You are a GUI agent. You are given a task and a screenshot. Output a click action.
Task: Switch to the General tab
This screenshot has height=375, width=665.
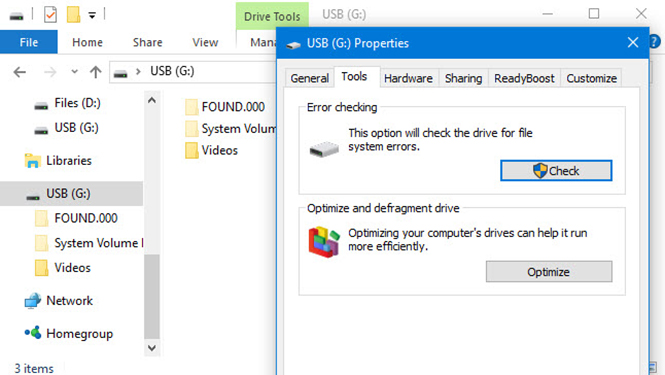(310, 78)
